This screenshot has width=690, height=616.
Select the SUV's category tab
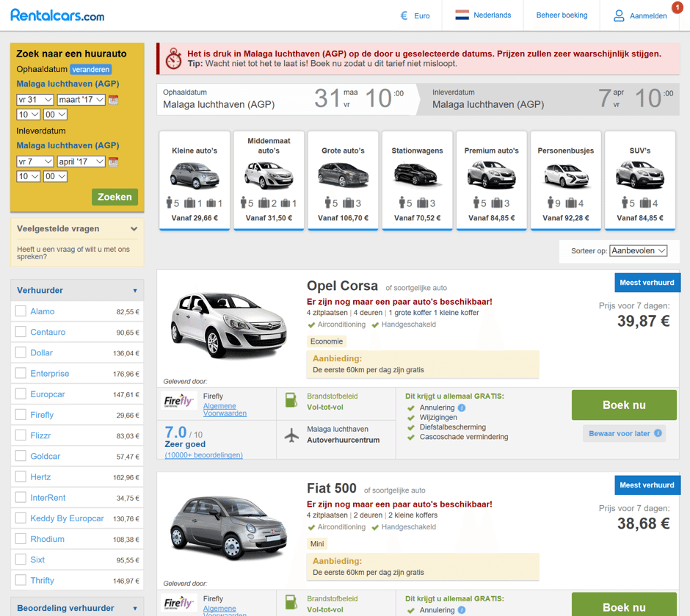coord(638,181)
